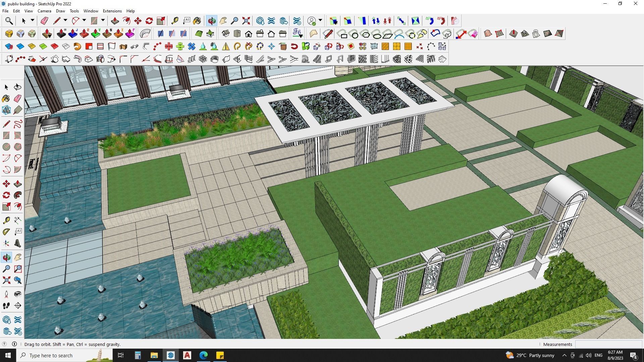Expand the user account dropdown arrow
The width and height of the screenshot is (644, 362).
pos(320,21)
